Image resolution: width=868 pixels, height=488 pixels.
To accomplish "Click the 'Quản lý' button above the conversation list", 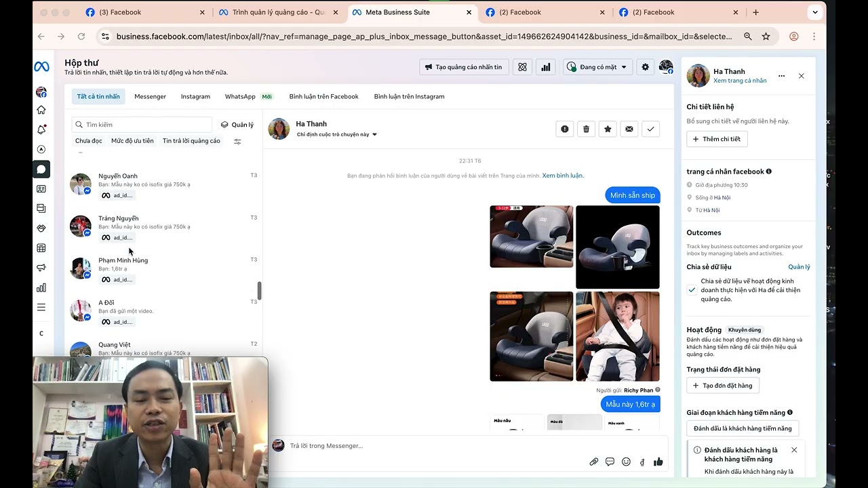I will click(x=237, y=125).
